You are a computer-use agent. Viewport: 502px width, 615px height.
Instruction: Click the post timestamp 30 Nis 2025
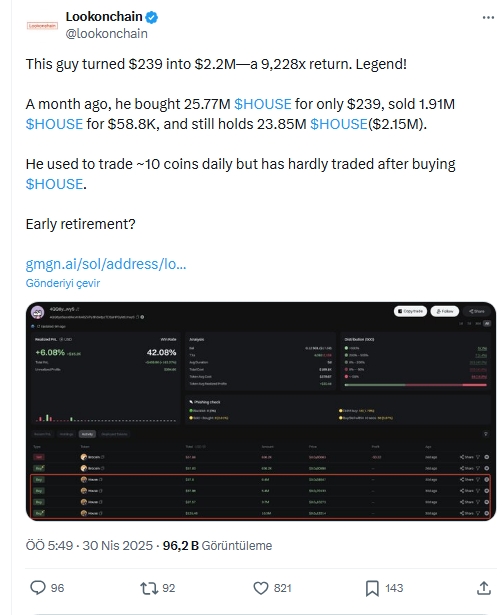117,546
